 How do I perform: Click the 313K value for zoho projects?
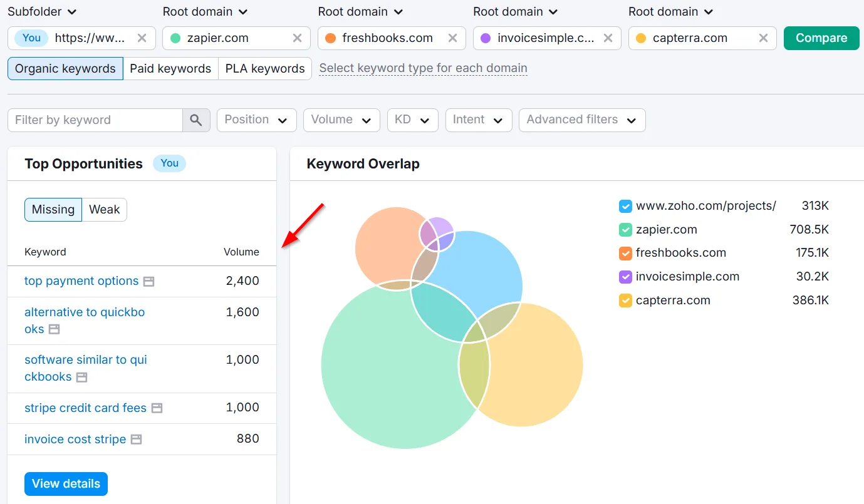coord(815,206)
